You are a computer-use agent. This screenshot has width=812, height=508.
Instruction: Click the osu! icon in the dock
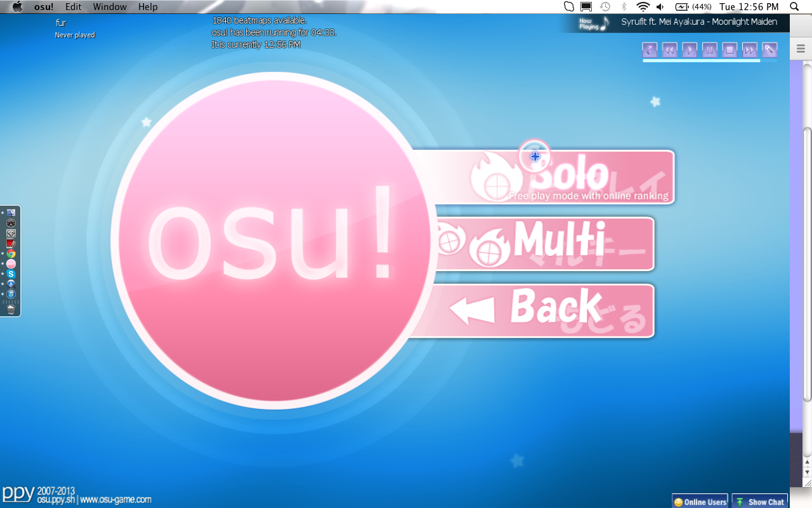tap(11, 264)
